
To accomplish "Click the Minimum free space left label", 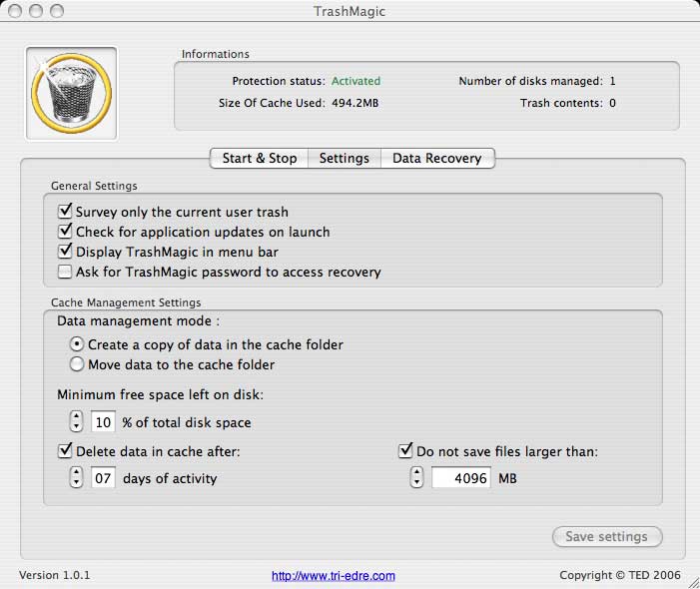I will (160, 394).
